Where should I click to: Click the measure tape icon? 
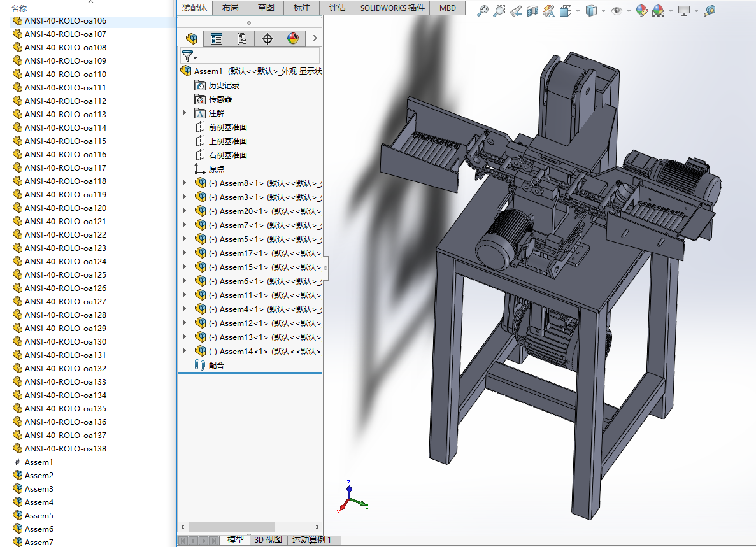[x=710, y=10]
